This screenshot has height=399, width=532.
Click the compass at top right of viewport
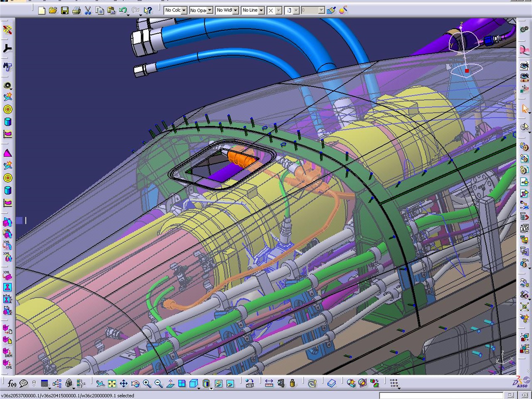(x=465, y=50)
